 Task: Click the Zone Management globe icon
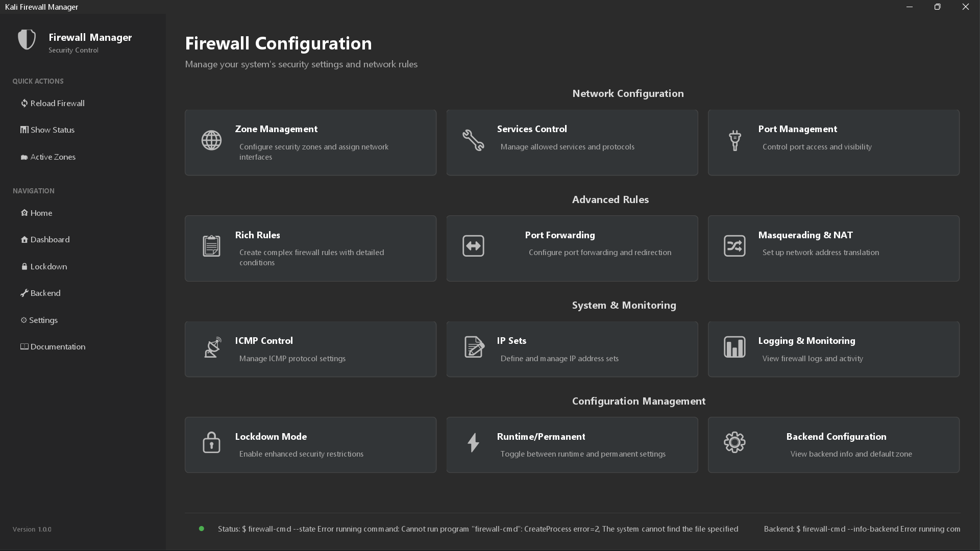211,140
